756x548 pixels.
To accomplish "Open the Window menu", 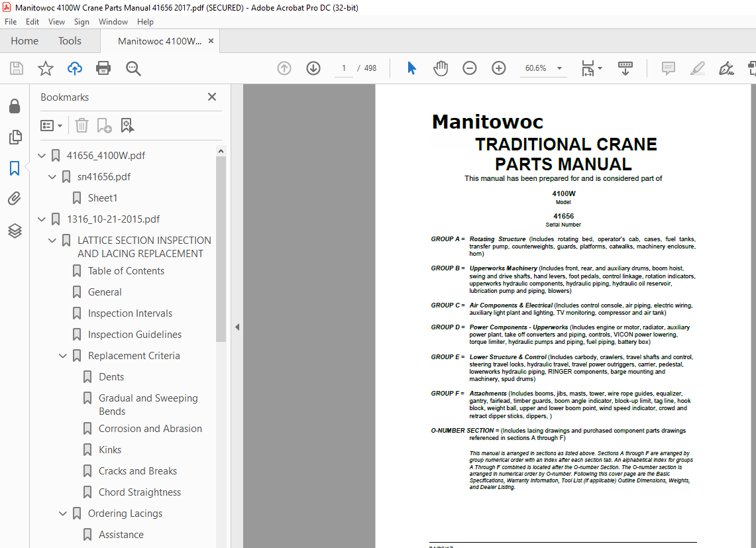I will pos(113,22).
